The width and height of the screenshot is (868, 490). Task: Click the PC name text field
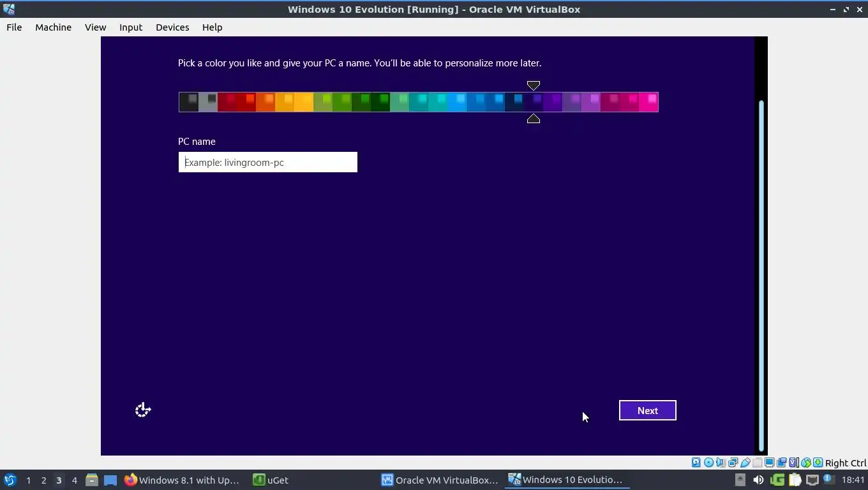tap(268, 162)
